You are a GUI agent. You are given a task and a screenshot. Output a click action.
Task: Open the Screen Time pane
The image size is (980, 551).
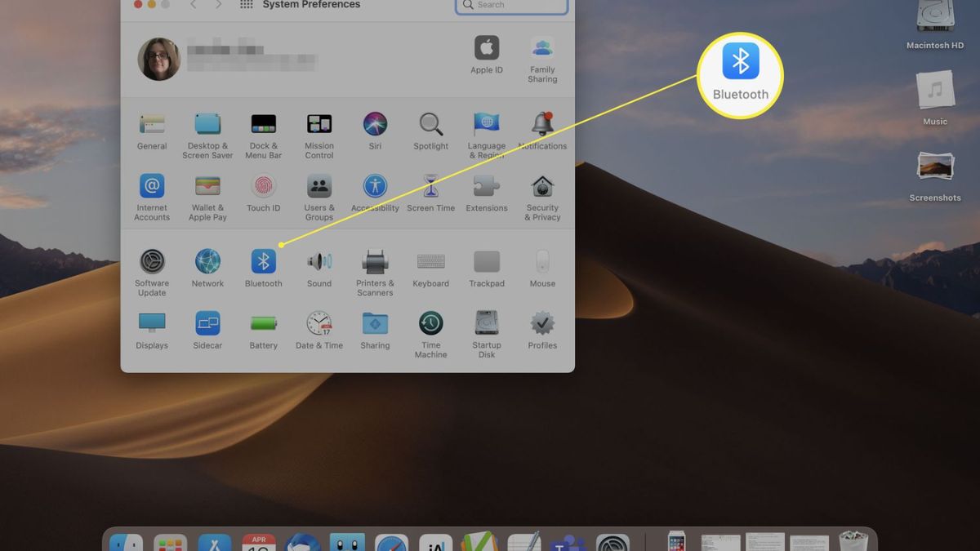(x=431, y=186)
